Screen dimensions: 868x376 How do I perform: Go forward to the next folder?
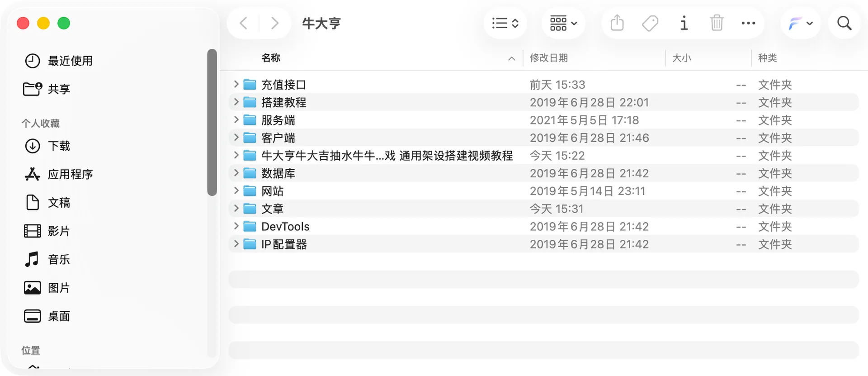274,23
